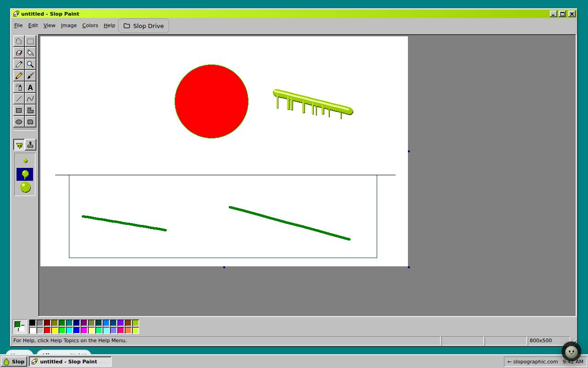The width and height of the screenshot is (588, 368).
Task: Open the View menu
Action: click(49, 25)
